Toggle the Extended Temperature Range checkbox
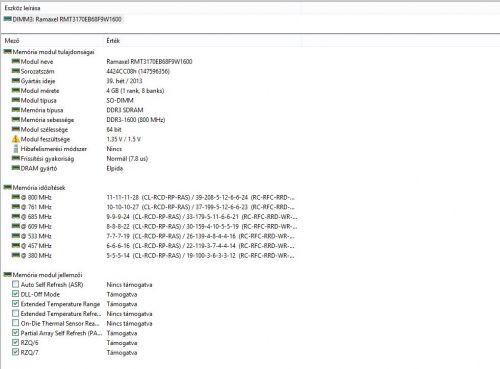 pos(15,303)
